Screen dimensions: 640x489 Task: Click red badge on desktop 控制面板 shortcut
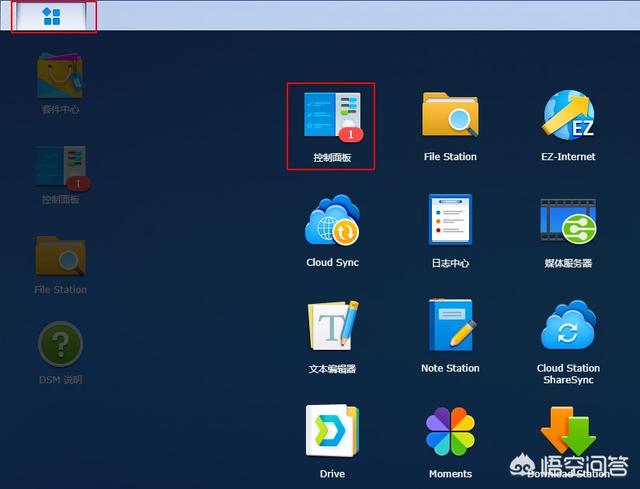[x=79, y=183]
